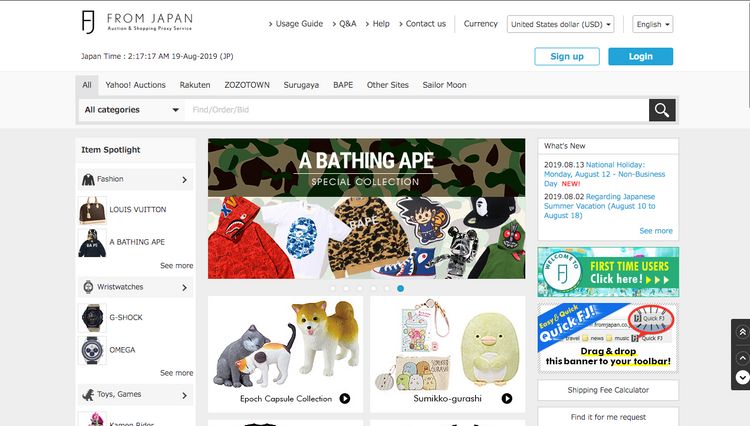Image resolution: width=750 pixels, height=426 pixels.
Task: Open the Epoch Capsule Collection card
Action: [286, 354]
